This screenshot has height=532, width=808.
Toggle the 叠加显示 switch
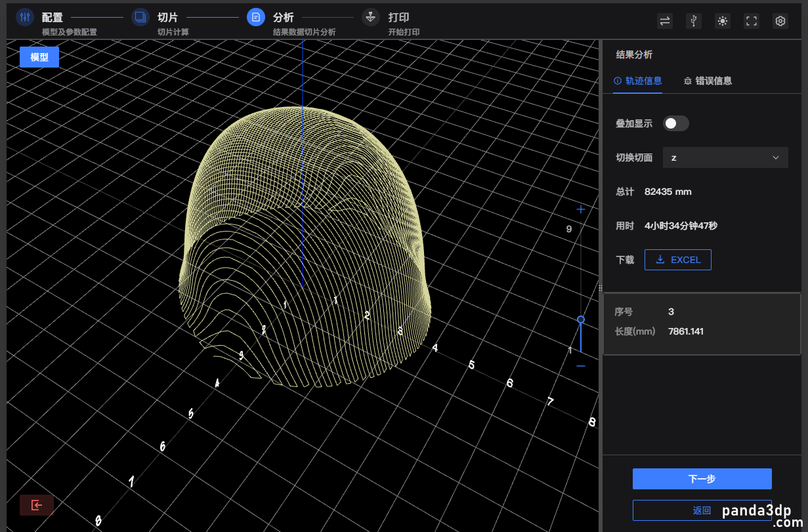point(675,123)
